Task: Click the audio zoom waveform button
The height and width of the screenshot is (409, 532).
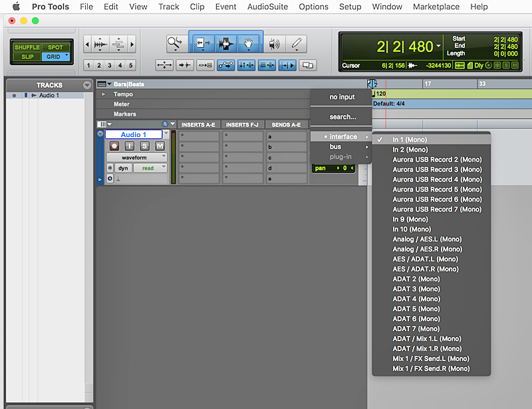Action: [x=100, y=44]
